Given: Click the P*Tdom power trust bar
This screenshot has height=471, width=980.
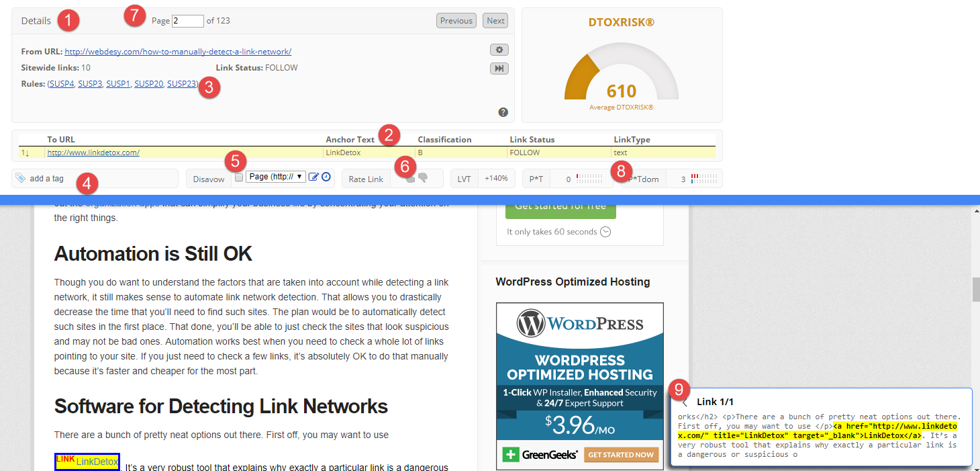Looking at the screenshot, I should pyautogui.click(x=703, y=179).
